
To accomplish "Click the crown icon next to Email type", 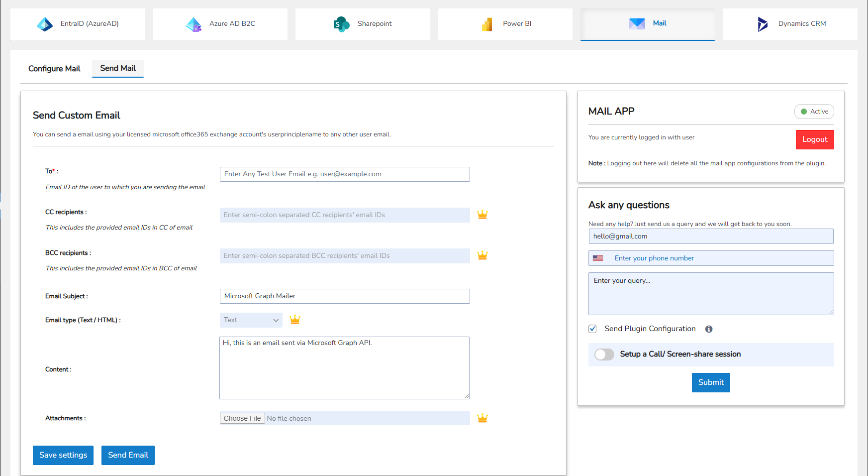I will [294, 320].
